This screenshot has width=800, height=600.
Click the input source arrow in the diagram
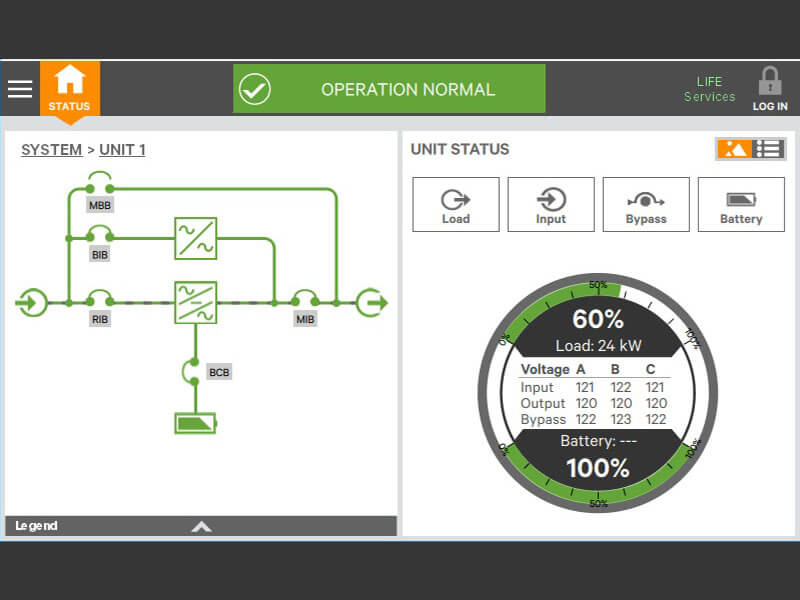[x=32, y=300]
